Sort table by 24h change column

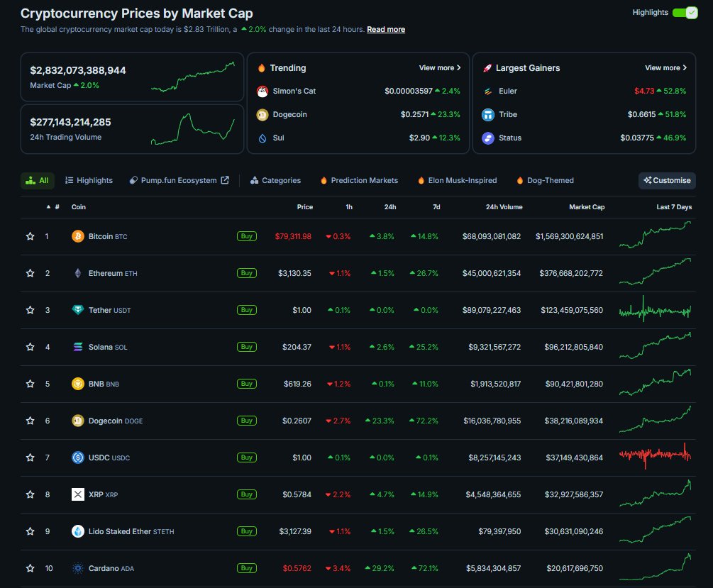pos(389,207)
